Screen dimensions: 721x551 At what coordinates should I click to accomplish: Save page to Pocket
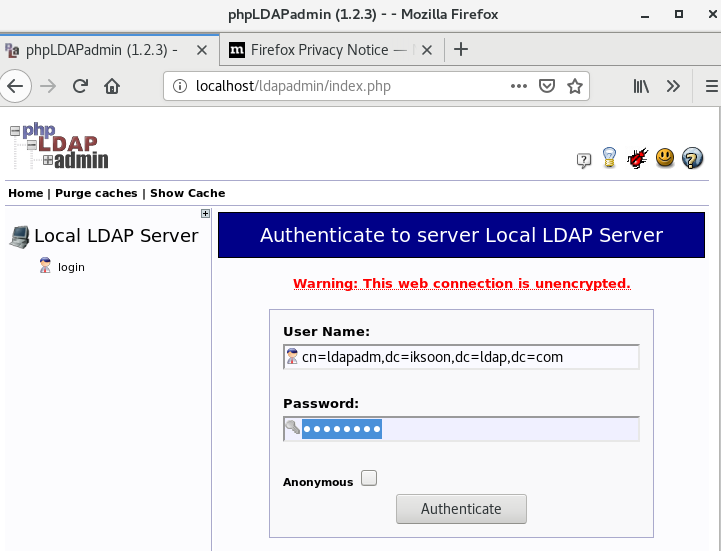547,86
